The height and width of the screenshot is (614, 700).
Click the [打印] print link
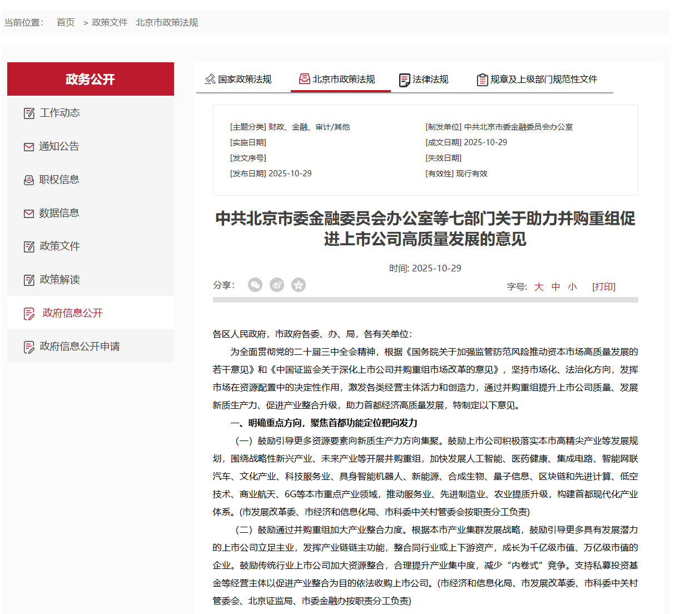(x=604, y=287)
